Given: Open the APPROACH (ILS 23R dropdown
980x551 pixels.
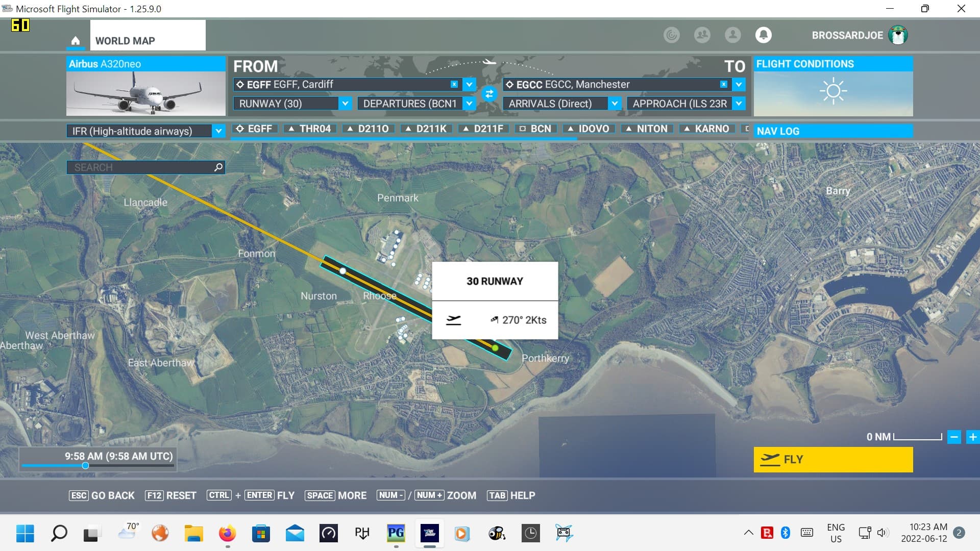Looking at the screenshot, I should pos(738,104).
